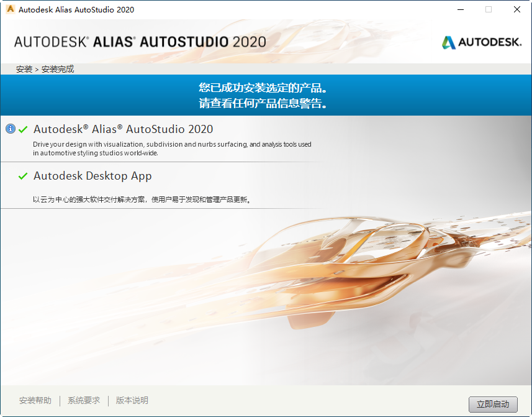The width and height of the screenshot is (532, 417).
Task: Select the Autodesk Desktop App product title
Action: click(x=92, y=176)
